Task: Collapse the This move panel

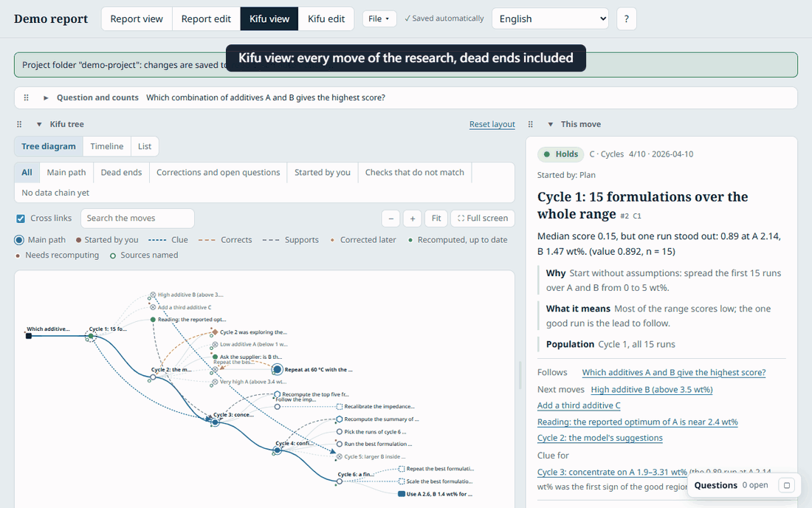Action: (551, 124)
